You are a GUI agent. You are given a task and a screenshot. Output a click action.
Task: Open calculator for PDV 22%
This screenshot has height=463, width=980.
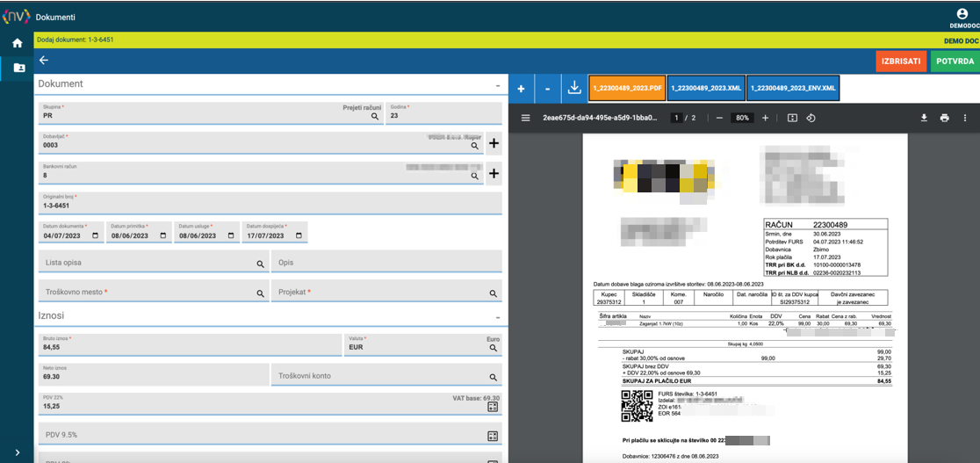click(x=493, y=407)
